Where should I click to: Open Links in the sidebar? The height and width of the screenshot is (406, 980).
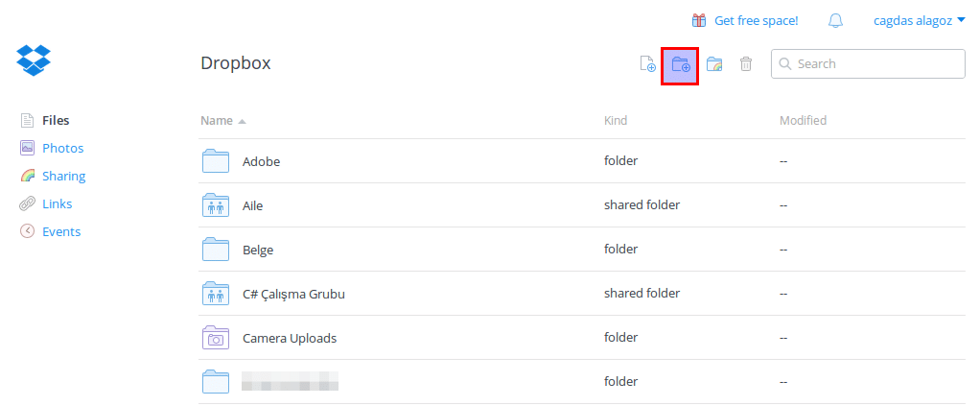(x=57, y=203)
